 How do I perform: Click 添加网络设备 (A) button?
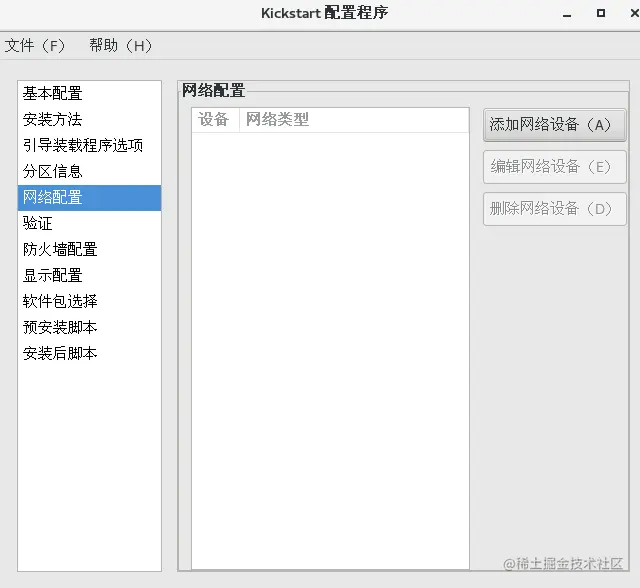pos(555,125)
